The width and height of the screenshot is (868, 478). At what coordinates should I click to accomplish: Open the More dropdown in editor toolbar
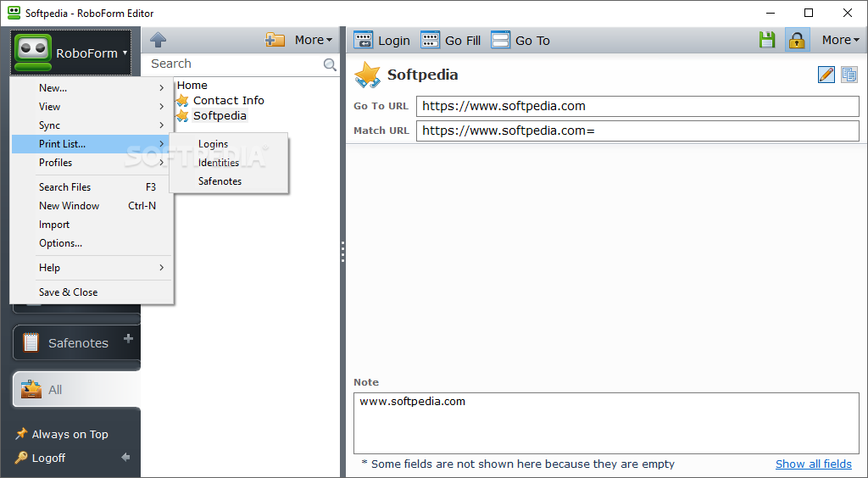[x=840, y=40]
